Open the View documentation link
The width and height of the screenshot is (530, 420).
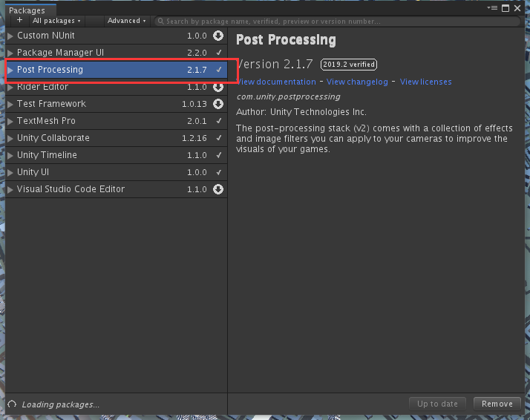tap(276, 82)
